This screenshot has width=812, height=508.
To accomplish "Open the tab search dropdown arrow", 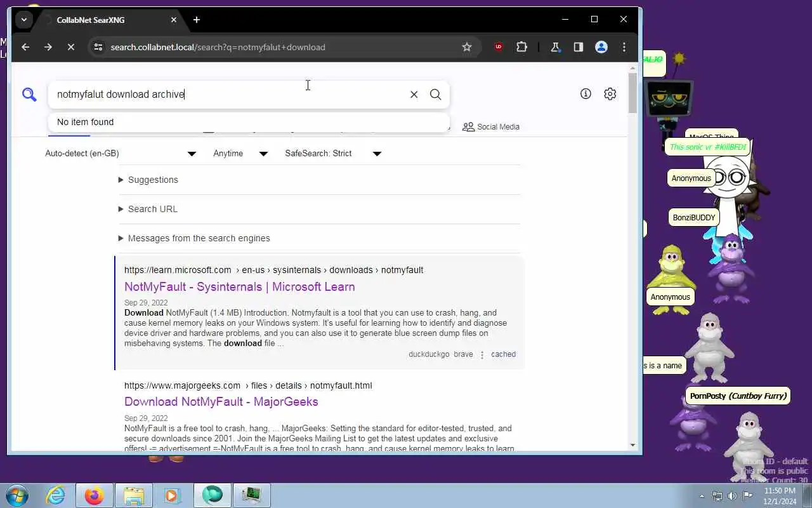I will 24,20.
